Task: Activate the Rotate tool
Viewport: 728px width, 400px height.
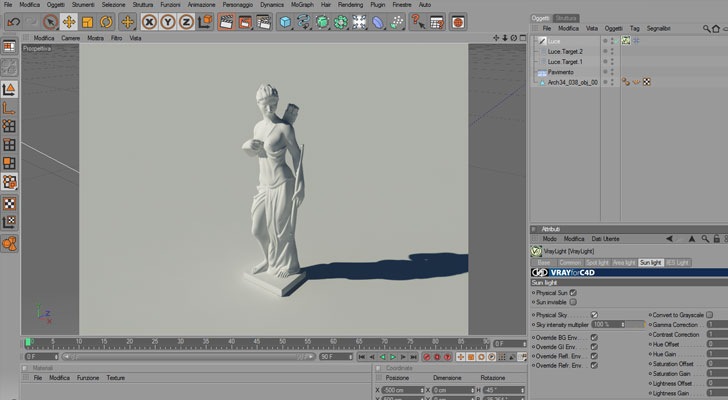Action: [106, 22]
